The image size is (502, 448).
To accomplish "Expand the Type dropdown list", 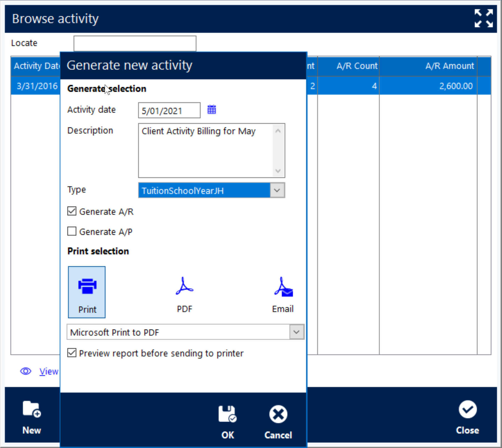I will tap(277, 191).
